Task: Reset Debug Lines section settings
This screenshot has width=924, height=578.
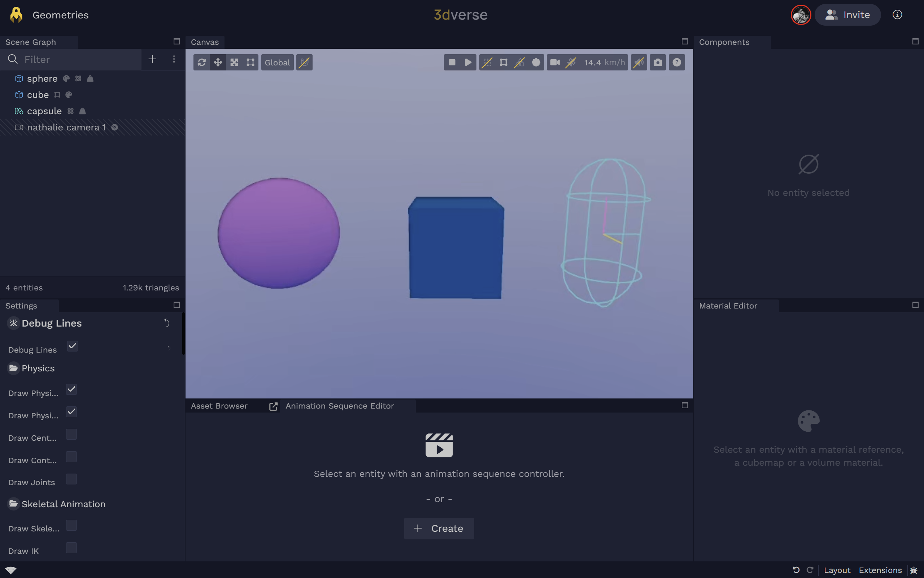Action: 166,323
